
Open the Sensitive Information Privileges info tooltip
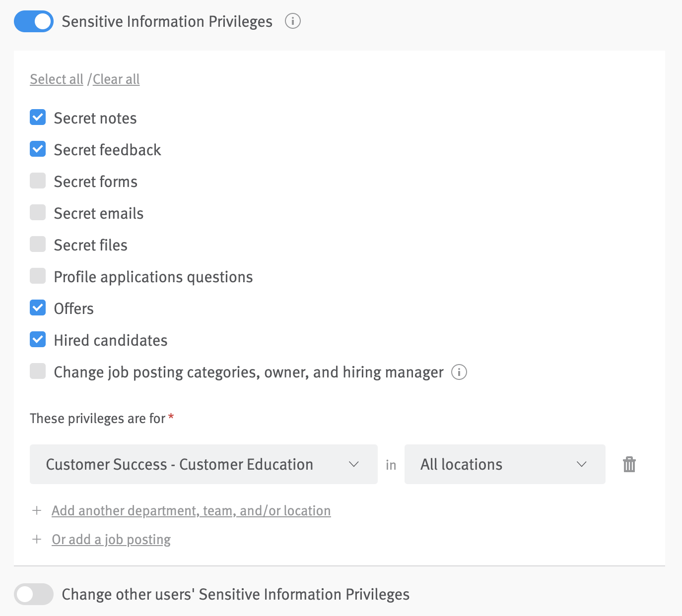tap(292, 21)
